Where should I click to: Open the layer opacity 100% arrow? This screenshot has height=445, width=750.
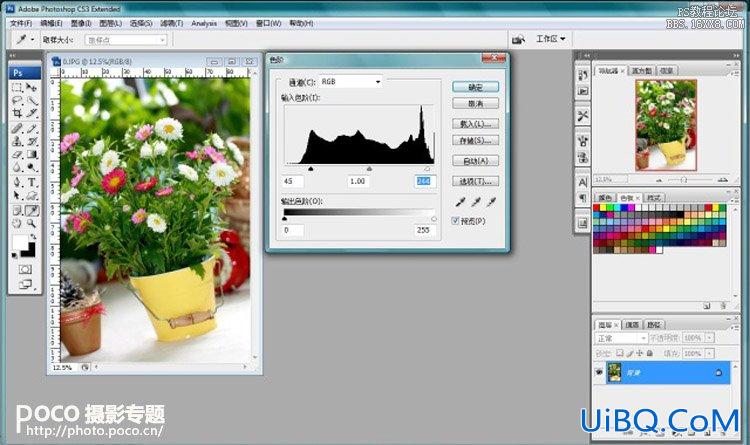710,338
